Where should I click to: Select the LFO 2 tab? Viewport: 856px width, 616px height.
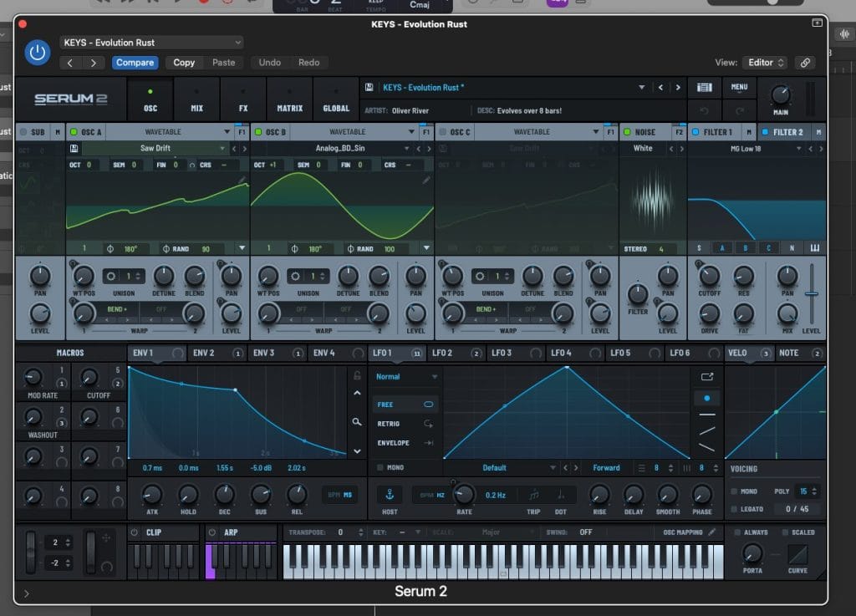tap(456, 353)
